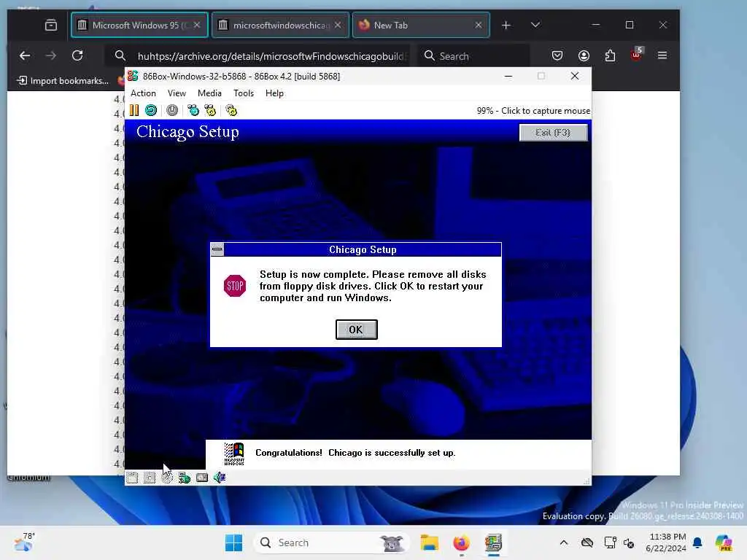Open Firefox Pocket save icon
The width and height of the screenshot is (747, 560).
tap(557, 55)
